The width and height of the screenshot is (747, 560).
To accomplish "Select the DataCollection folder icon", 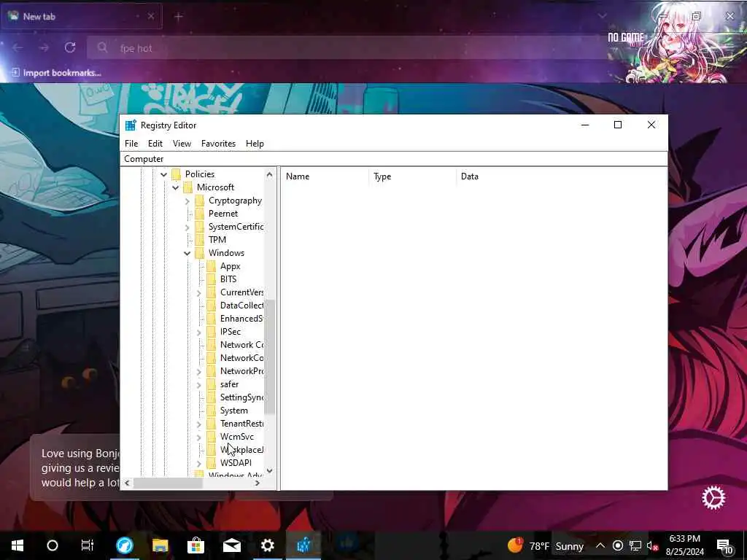I will tap(212, 306).
